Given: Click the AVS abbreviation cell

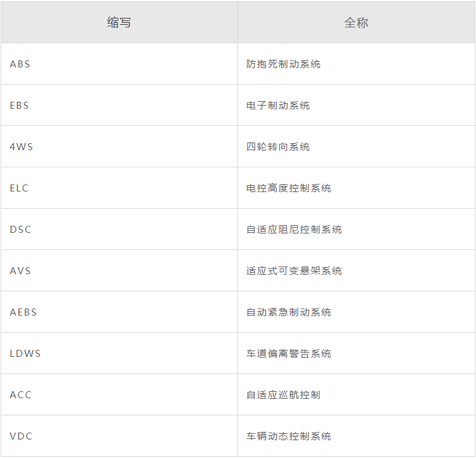Looking at the screenshot, I should (119, 270).
